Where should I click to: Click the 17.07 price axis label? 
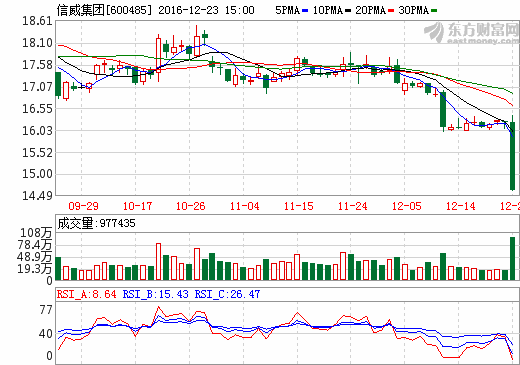point(37,87)
